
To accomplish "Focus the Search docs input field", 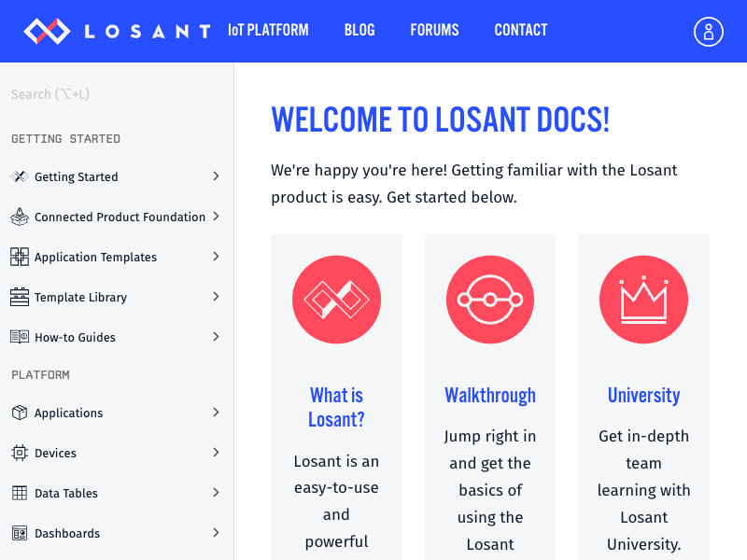I will coord(117,94).
